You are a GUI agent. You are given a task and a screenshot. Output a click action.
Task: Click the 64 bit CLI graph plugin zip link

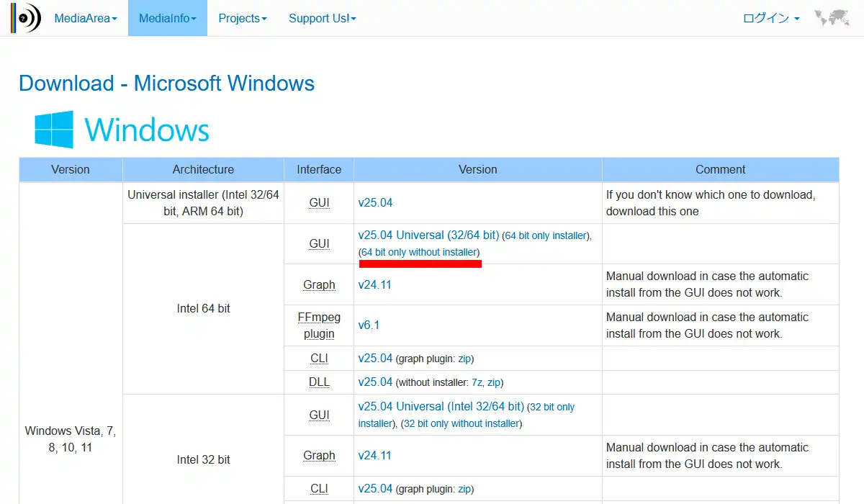click(464, 359)
